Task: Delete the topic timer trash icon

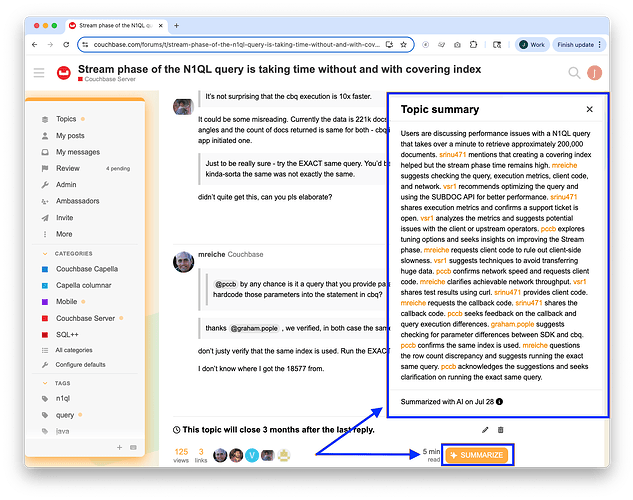Action: point(501,430)
